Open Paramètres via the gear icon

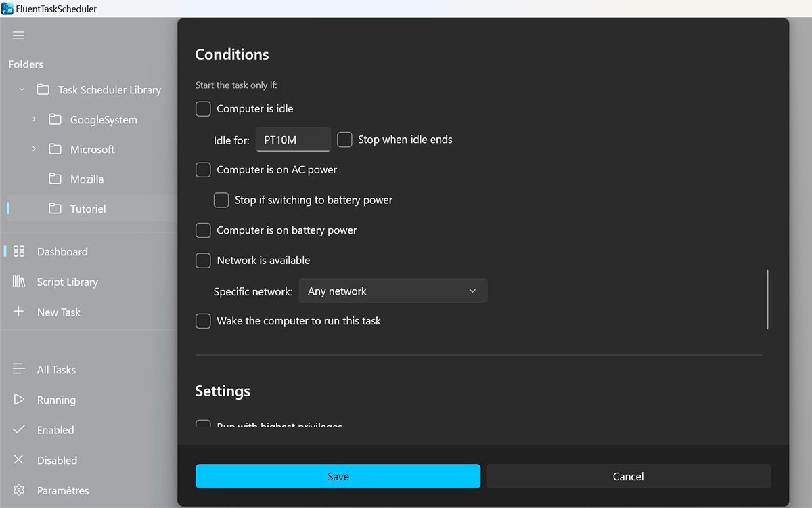pyautogui.click(x=19, y=490)
